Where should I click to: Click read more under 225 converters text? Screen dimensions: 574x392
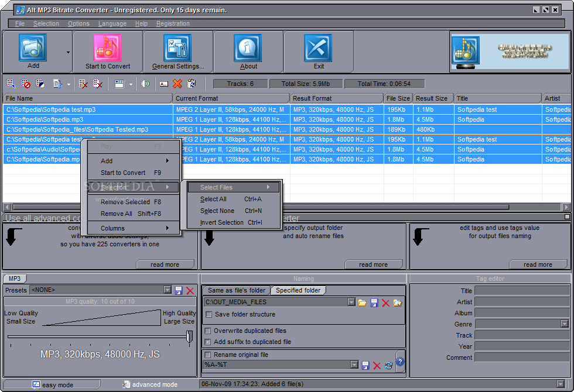tap(165, 264)
